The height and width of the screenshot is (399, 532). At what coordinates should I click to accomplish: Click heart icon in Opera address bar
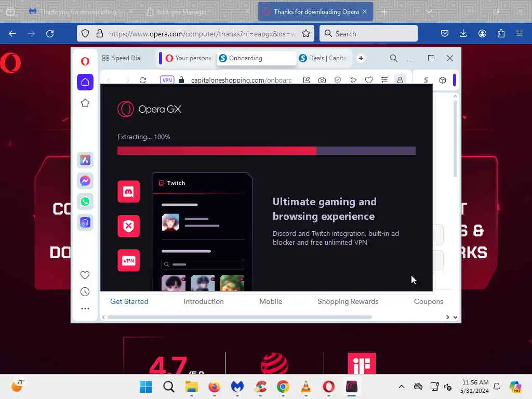tap(369, 80)
